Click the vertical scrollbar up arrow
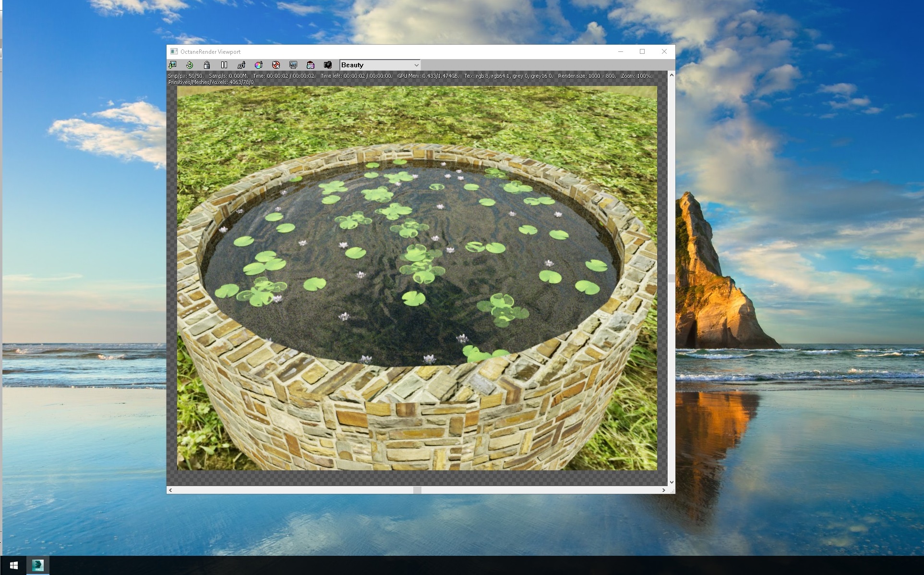The width and height of the screenshot is (924, 575). click(x=672, y=75)
